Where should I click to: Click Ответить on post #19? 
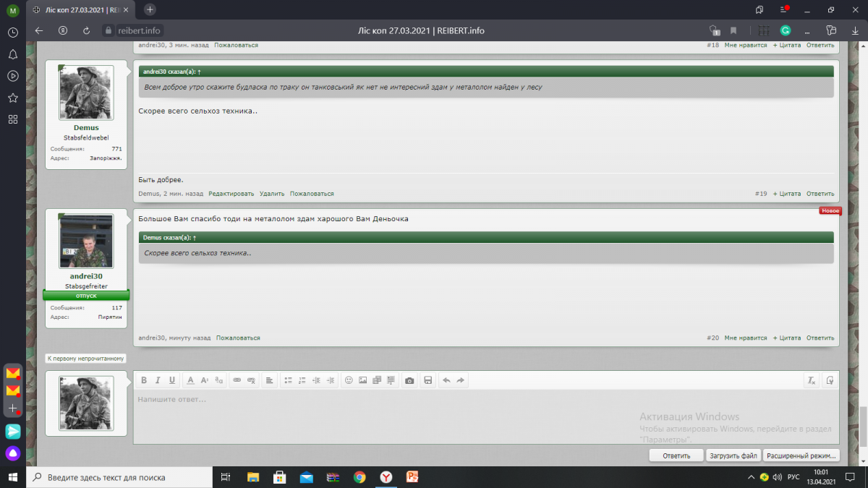[x=820, y=194]
